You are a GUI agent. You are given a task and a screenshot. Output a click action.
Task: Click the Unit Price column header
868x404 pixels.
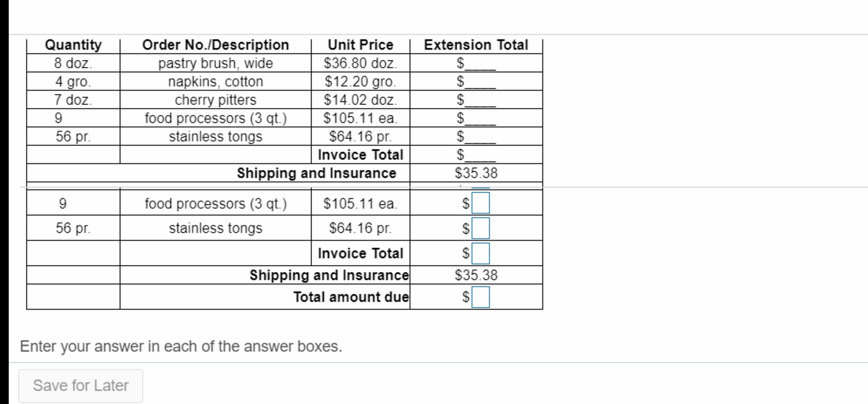tap(361, 45)
